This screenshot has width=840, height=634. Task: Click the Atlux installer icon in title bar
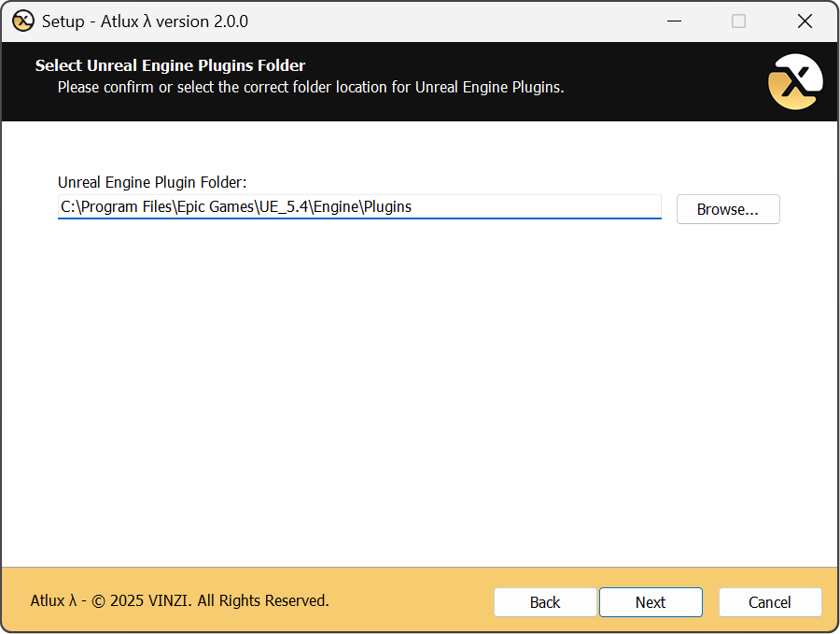pyautogui.click(x=23, y=21)
